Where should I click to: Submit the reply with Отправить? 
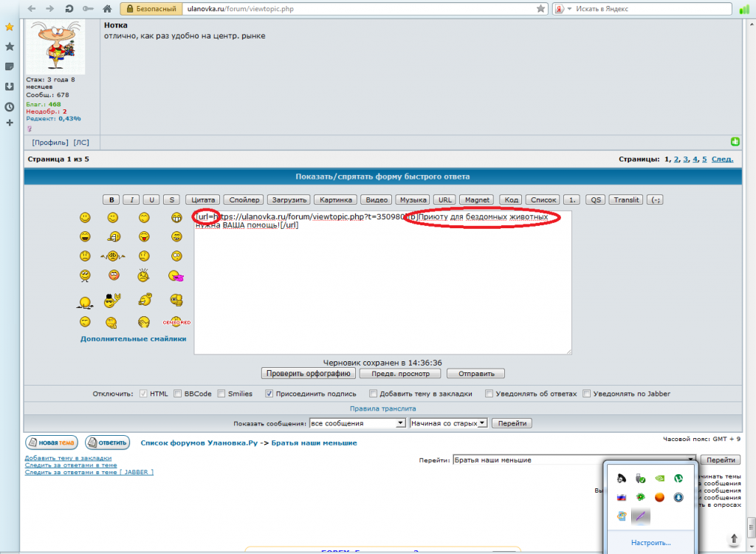(x=476, y=374)
